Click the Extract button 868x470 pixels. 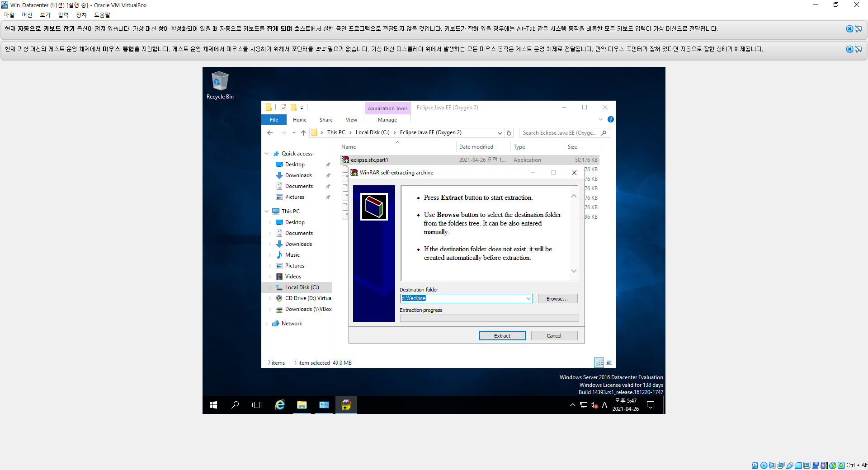pyautogui.click(x=502, y=336)
